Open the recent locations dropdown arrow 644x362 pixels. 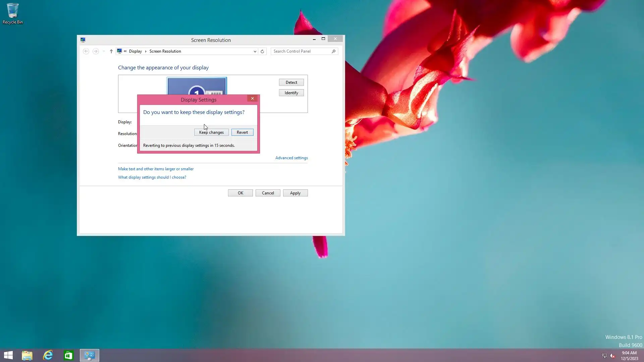[104, 51]
